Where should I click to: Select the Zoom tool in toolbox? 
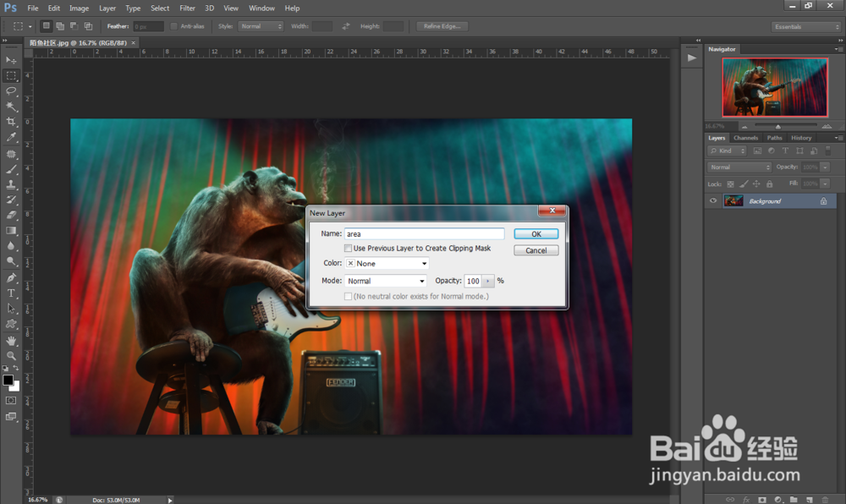click(x=11, y=356)
